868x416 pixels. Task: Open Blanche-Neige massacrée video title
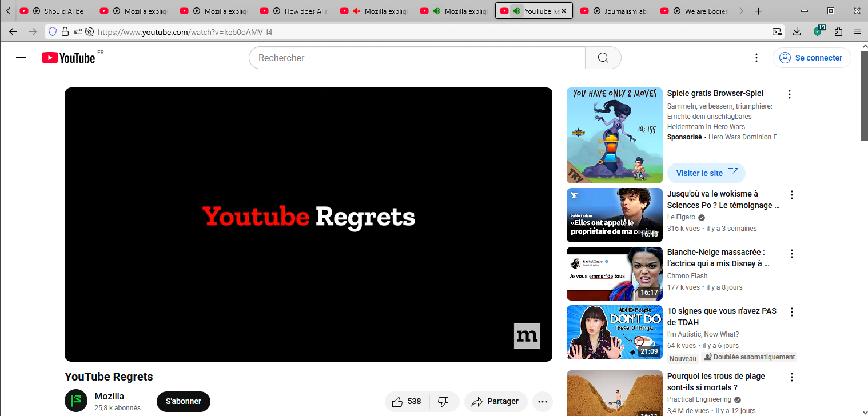719,258
